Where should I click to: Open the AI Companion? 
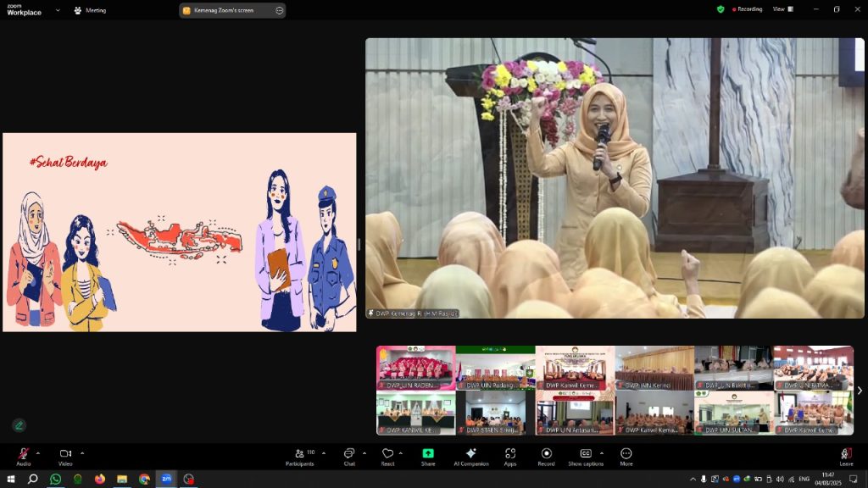tap(470, 455)
